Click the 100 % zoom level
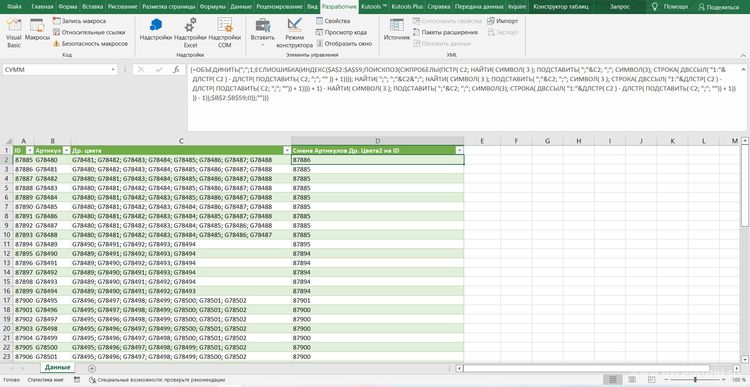This screenshot has height=387, width=750. (738, 380)
